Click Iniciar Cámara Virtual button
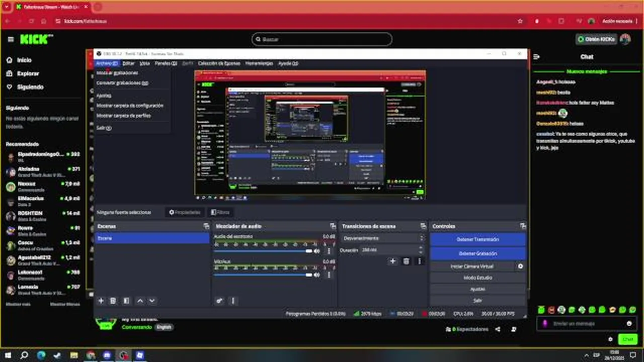 click(472, 266)
